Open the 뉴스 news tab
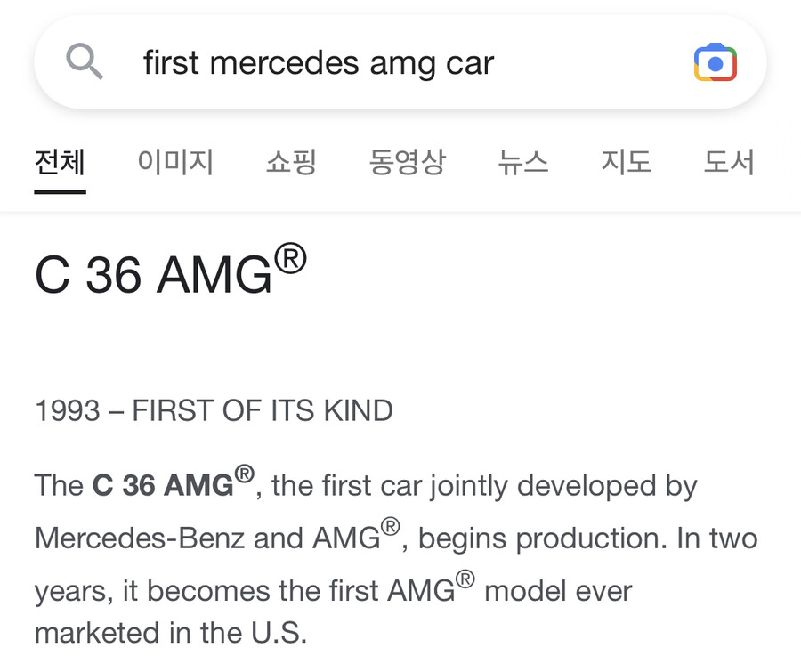Viewport: 801px width, 672px height. [x=523, y=162]
